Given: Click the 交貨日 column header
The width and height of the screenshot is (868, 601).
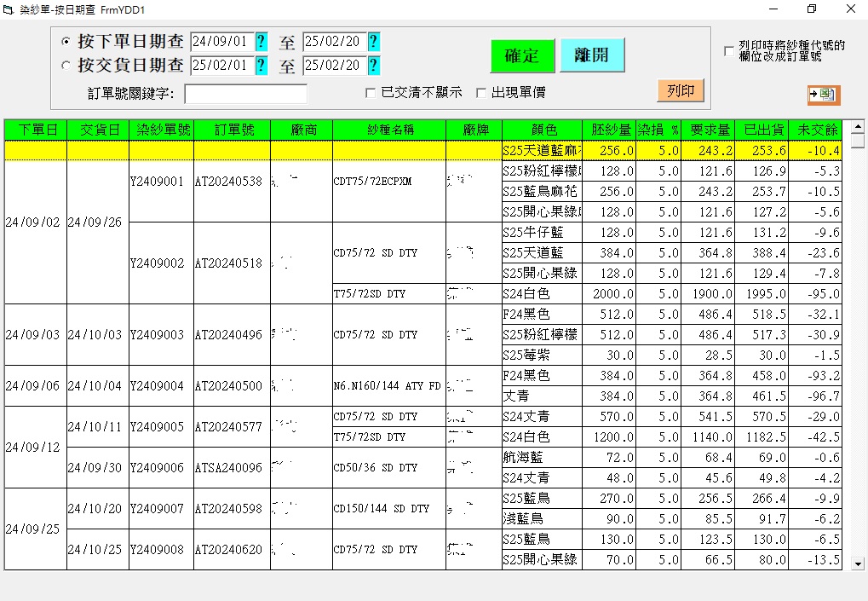Looking at the screenshot, I should [98, 130].
